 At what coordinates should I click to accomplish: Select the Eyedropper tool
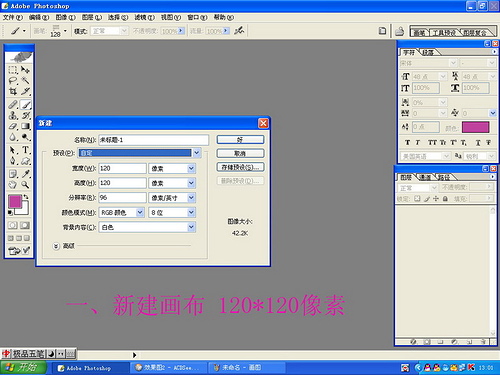click(25, 174)
